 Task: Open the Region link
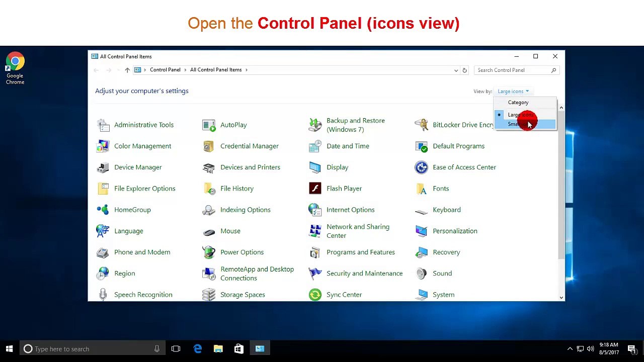(124, 273)
